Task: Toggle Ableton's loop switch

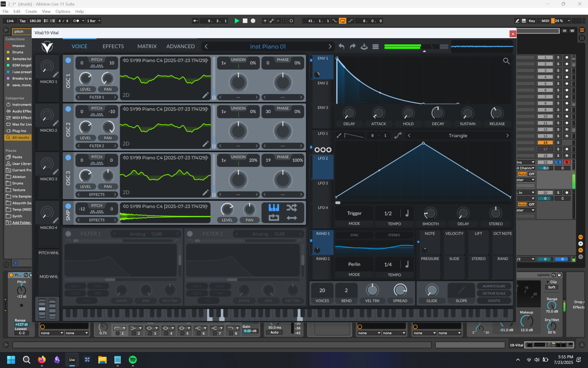Action: tap(342, 21)
